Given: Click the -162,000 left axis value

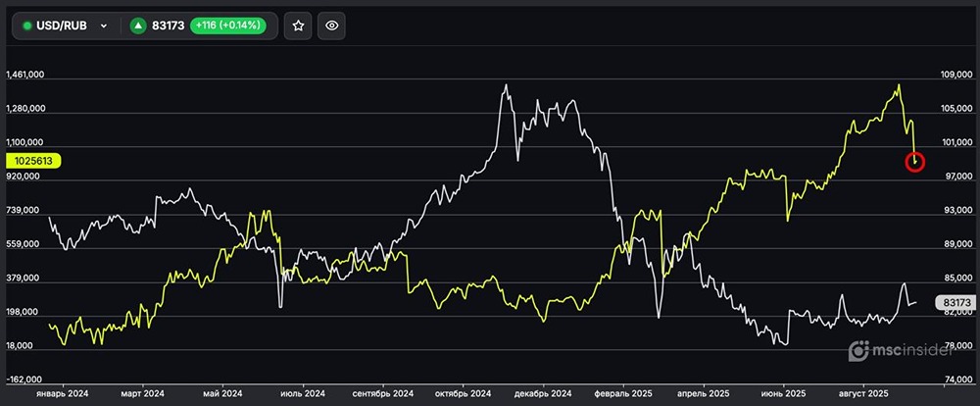Looking at the screenshot, I should coord(24,380).
